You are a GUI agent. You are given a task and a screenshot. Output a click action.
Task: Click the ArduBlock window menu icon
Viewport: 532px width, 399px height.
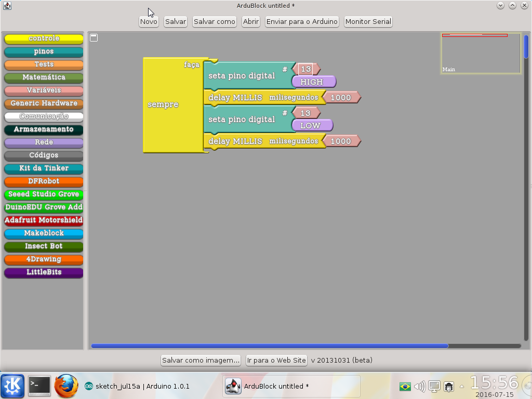point(7,5)
